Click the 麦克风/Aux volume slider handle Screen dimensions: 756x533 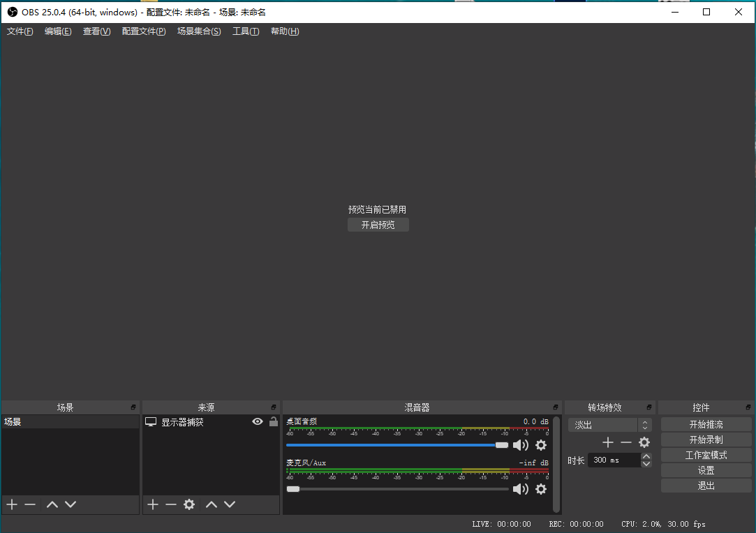pyautogui.click(x=293, y=489)
